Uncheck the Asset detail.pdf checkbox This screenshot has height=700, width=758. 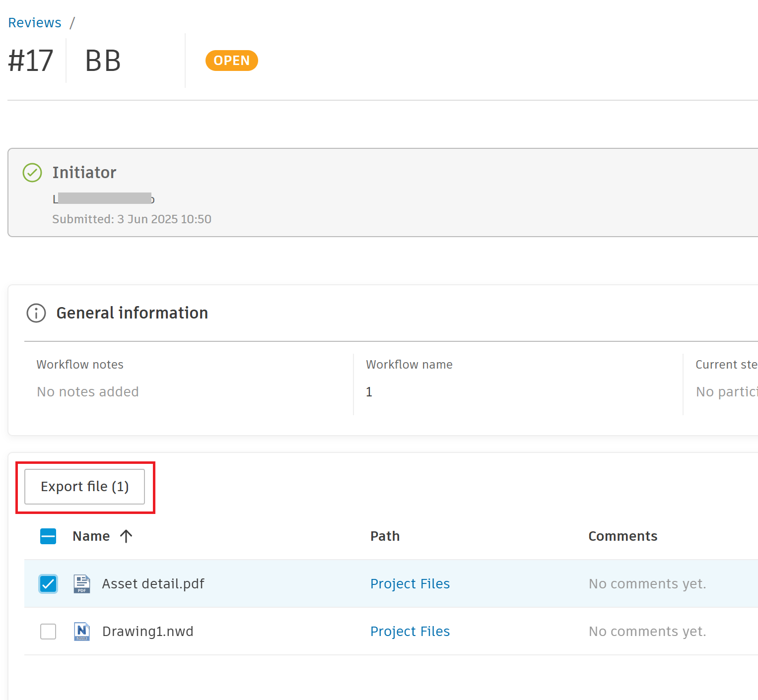point(48,584)
